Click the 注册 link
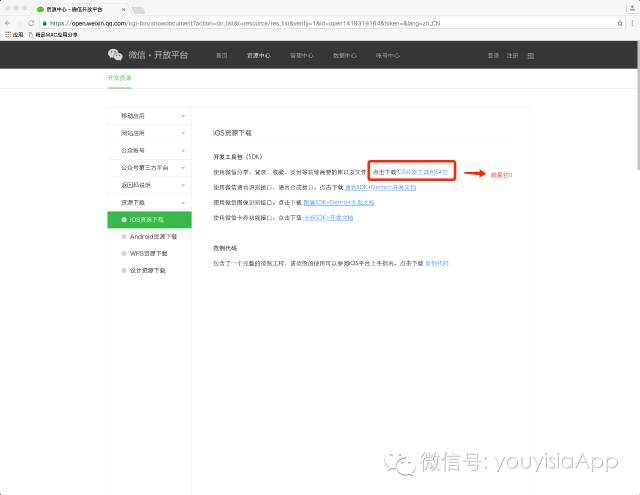Image resolution: width=640 pixels, height=495 pixels. point(512,55)
